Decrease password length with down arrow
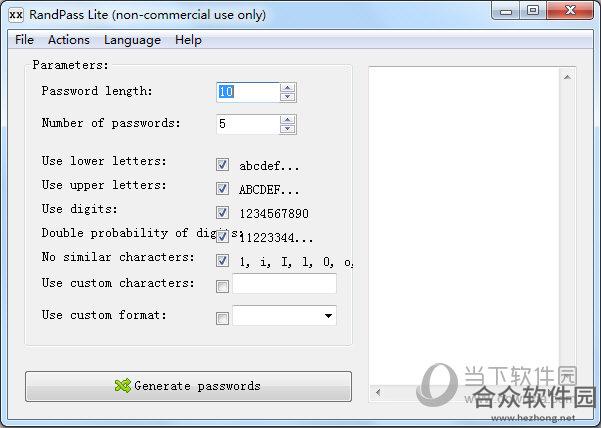Image resolution: width=601 pixels, height=428 pixels. (x=288, y=97)
